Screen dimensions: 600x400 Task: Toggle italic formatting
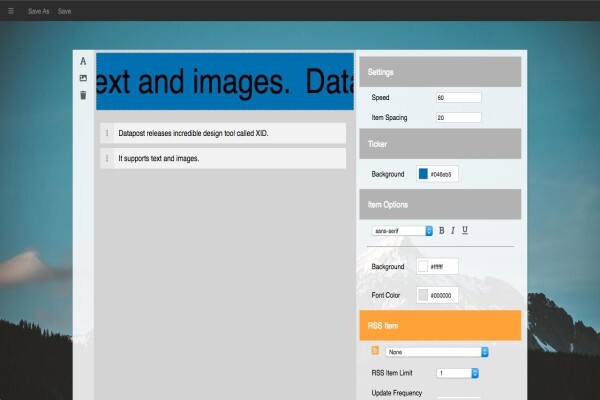pyautogui.click(x=453, y=230)
